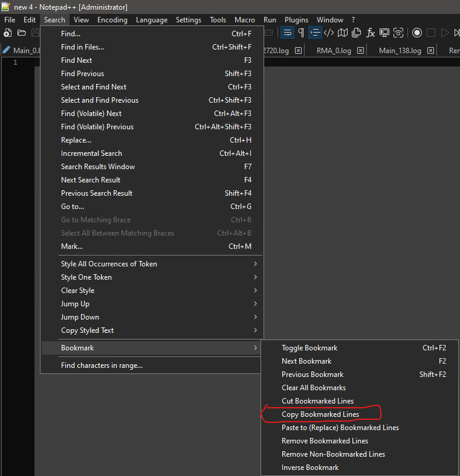Select Previous Bookmark

[360, 375]
